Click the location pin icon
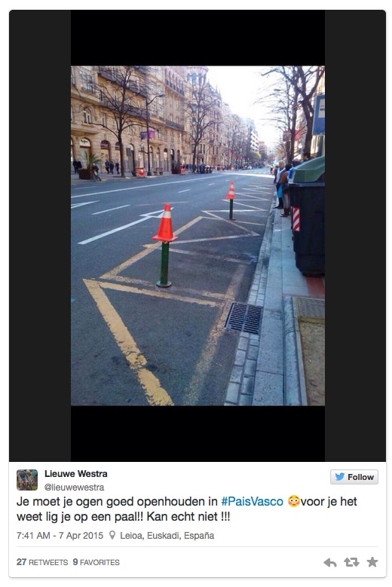The width and height of the screenshot is (392, 587). pyautogui.click(x=112, y=535)
